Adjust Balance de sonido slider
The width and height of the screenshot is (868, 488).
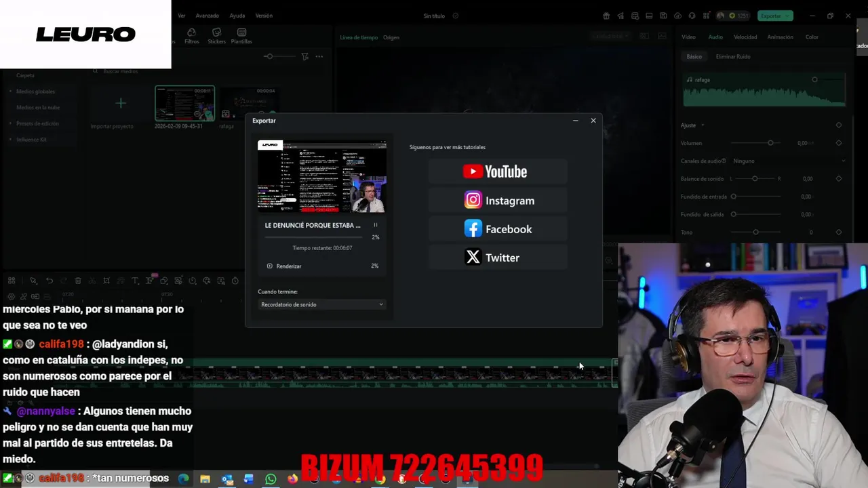click(755, 179)
